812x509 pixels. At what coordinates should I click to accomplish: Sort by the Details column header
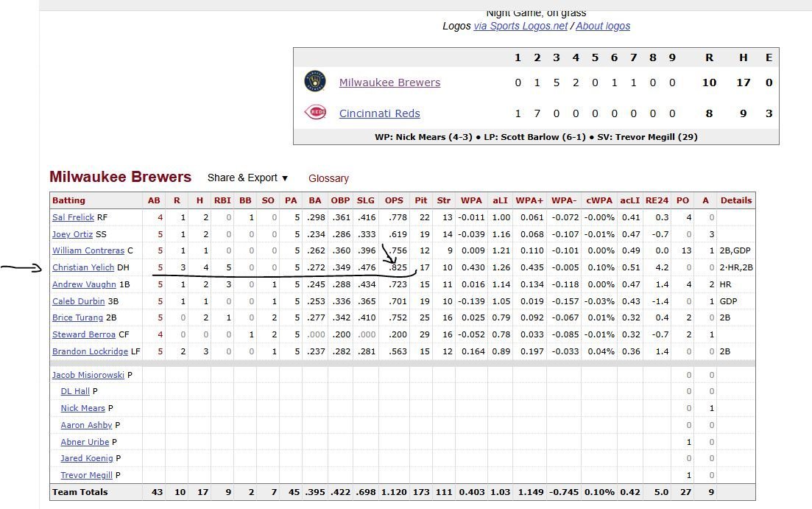tap(736, 200)
